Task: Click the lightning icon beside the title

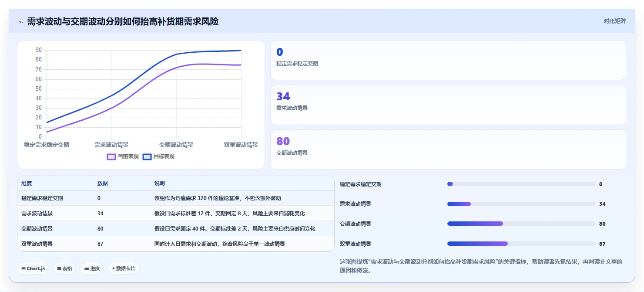Action: click(x=20, y=22)
